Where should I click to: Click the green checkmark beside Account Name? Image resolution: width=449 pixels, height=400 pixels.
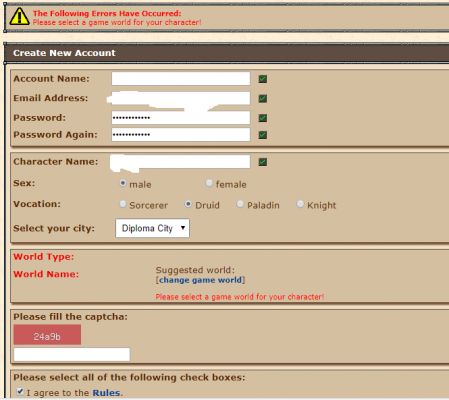(x=263, y=79)
